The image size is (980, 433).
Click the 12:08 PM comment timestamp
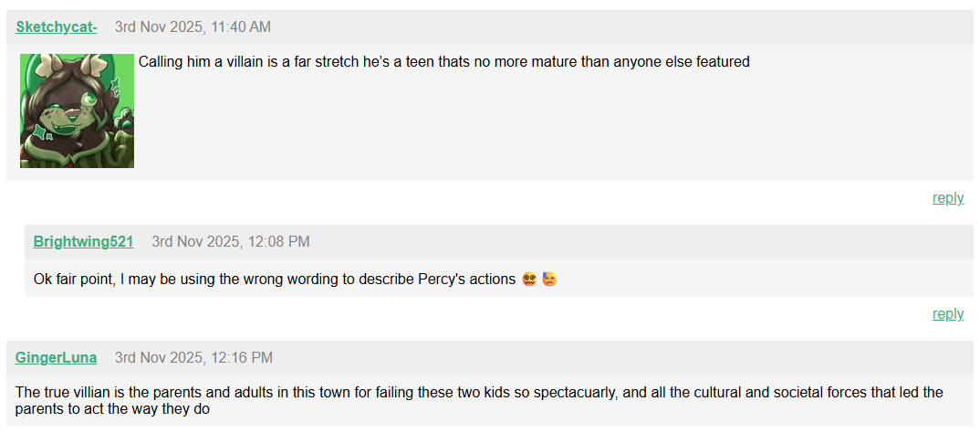pos(230,242)
